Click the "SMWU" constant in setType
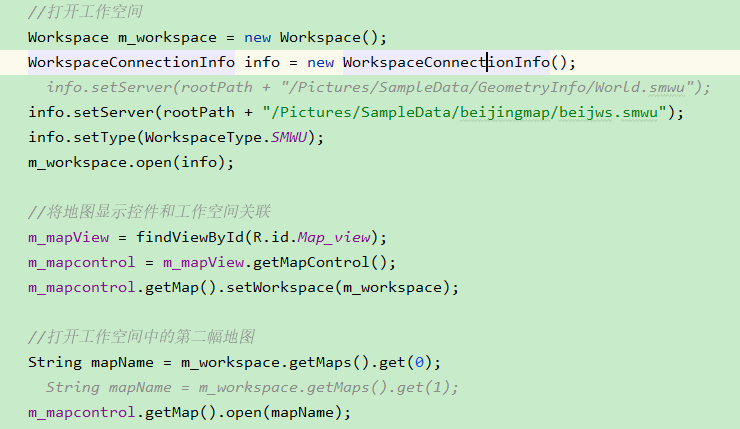The image size is (740, 429). coord(289,137)
